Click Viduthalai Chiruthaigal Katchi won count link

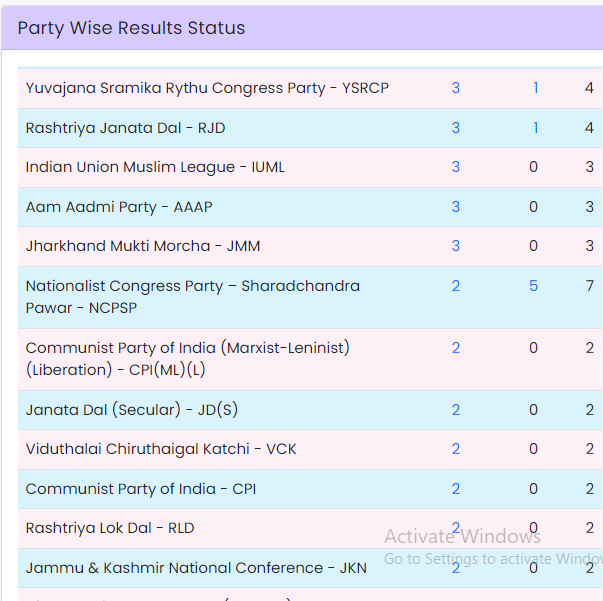(x=456, y=449)
